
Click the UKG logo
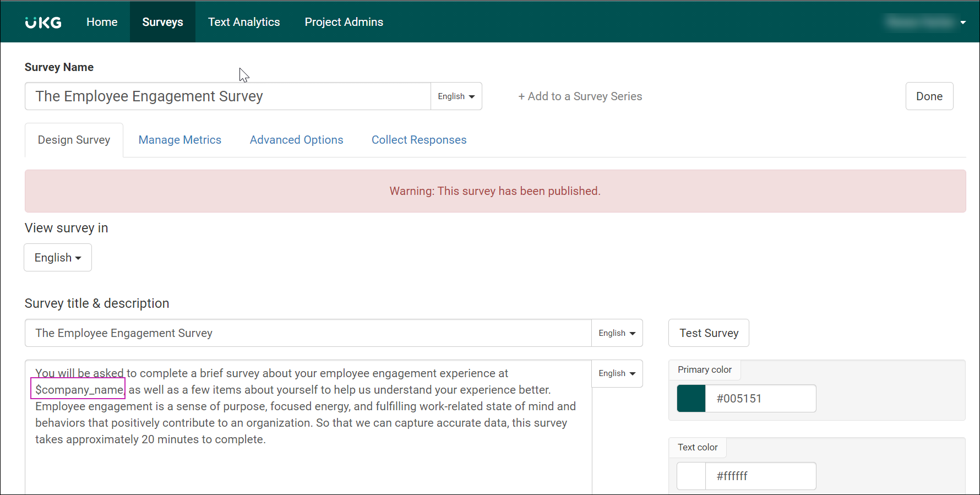tap(43, 23)
